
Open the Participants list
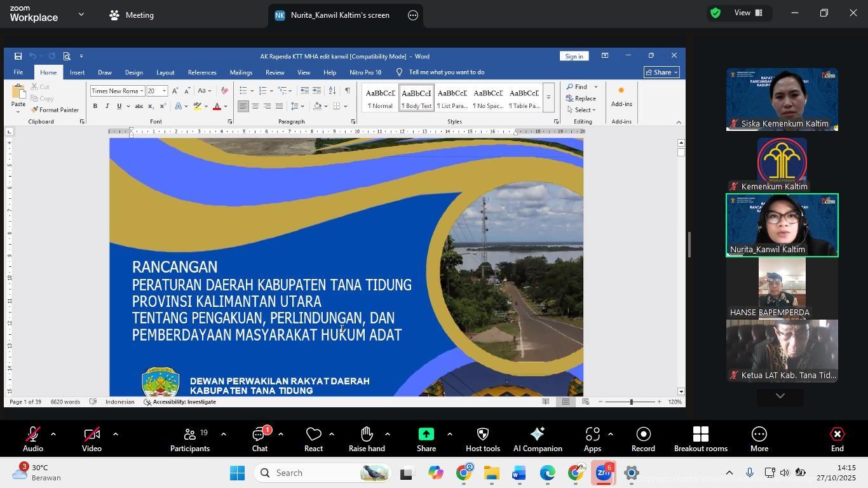(x=189, y=439)
